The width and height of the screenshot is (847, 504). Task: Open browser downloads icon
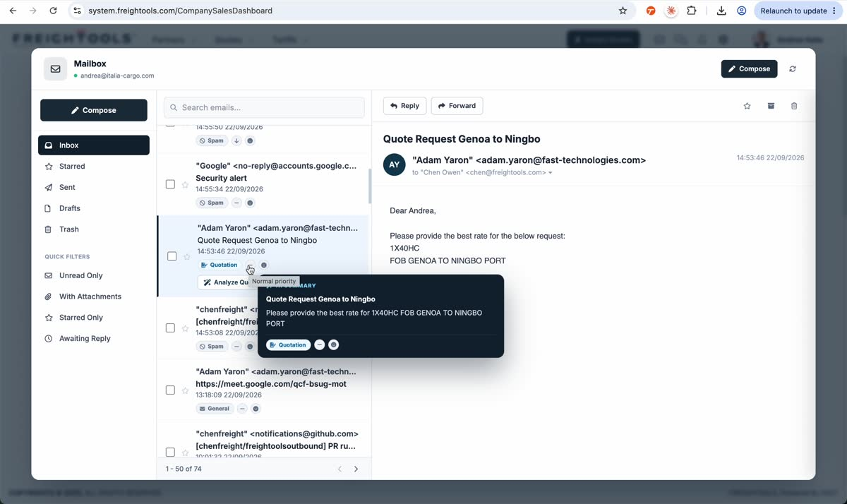tap(721, 11)
